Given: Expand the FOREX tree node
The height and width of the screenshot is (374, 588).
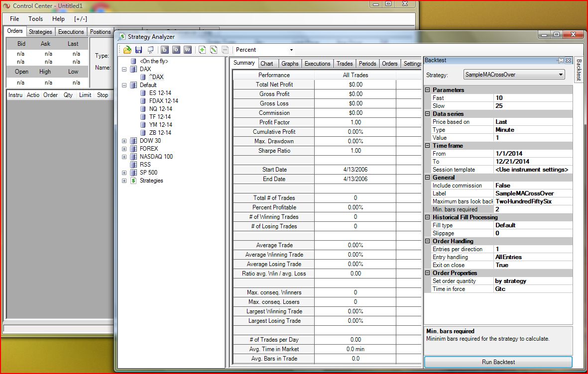Looking at the screenshot, I should 124,149.
